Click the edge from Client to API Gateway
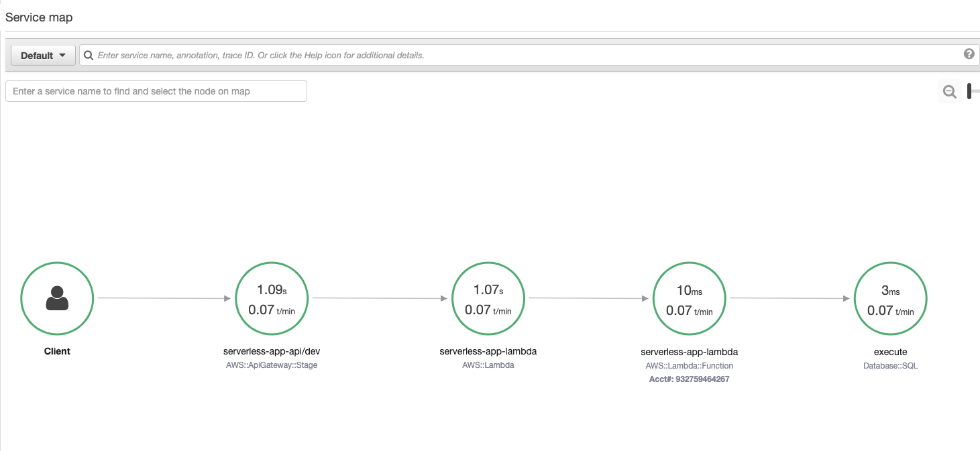Image resolution: width=980 pixels, height=451 pixels. tap(164, 298)
